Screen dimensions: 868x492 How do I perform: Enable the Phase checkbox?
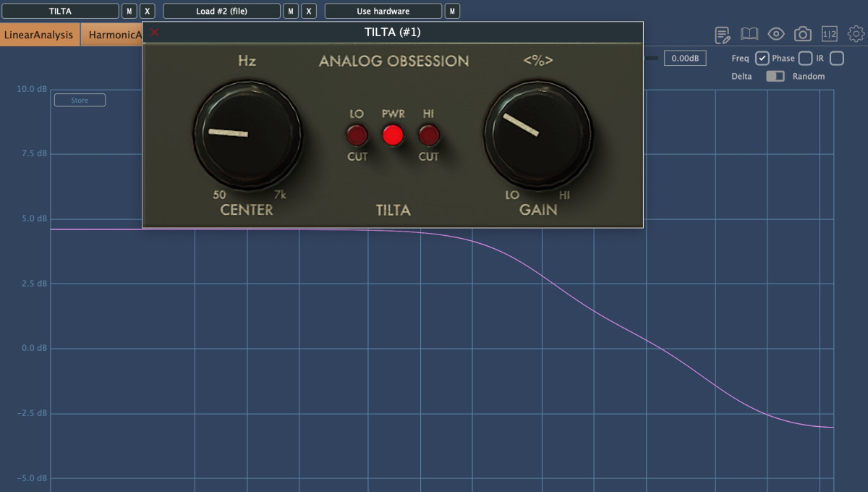pyautogui.click(x=805, y=59)
